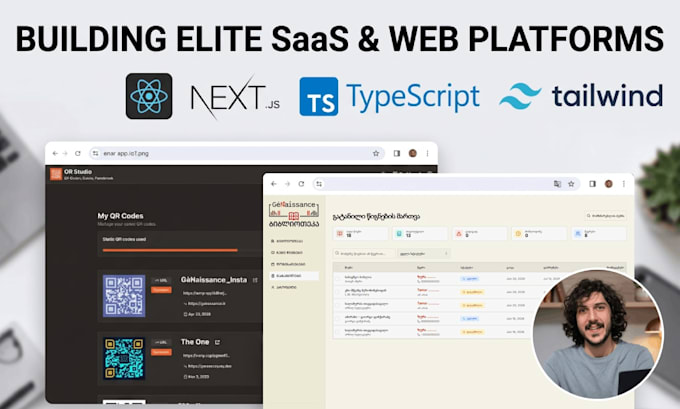Bookmark the QR Studio page with star icon
680x409 pixels.
(376, 153)
